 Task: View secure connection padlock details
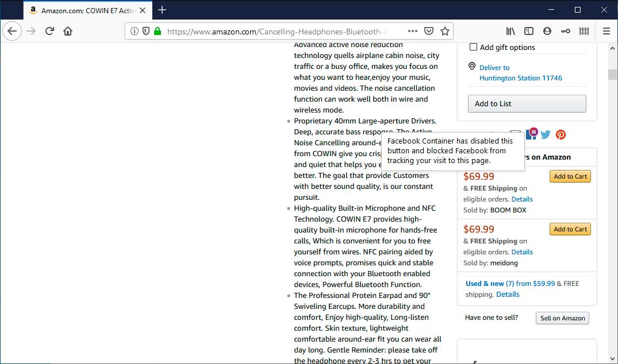tap(158, 31)
